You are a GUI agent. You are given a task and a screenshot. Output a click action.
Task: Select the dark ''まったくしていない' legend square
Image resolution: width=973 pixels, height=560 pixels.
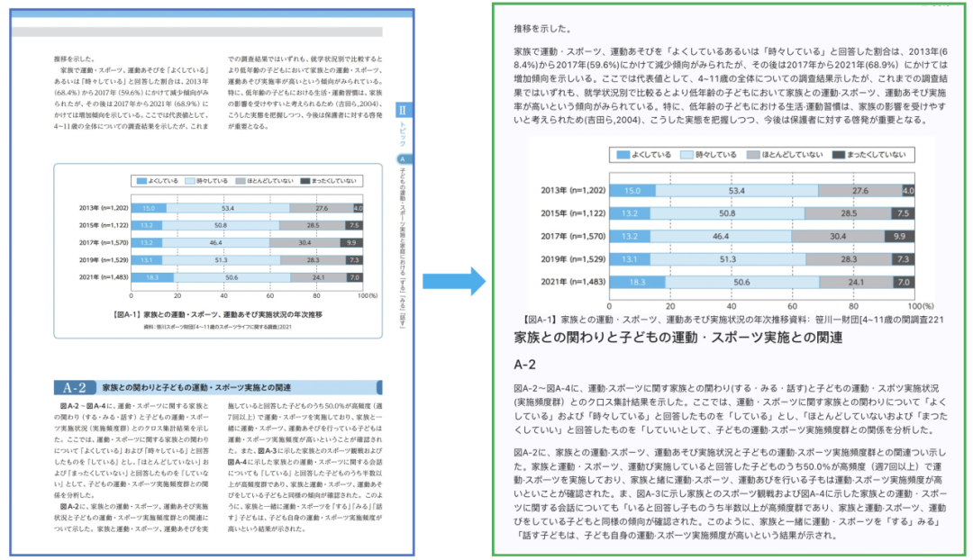pyautogui.click(x=837, y=156)
